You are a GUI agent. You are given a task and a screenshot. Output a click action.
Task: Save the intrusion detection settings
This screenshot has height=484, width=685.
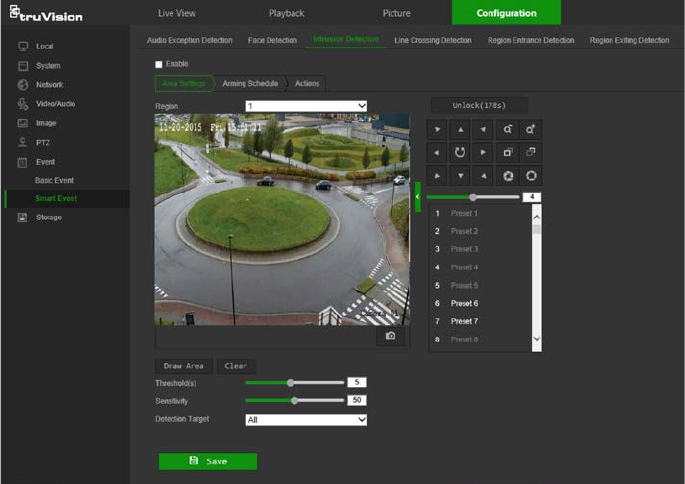pos(208,461)
